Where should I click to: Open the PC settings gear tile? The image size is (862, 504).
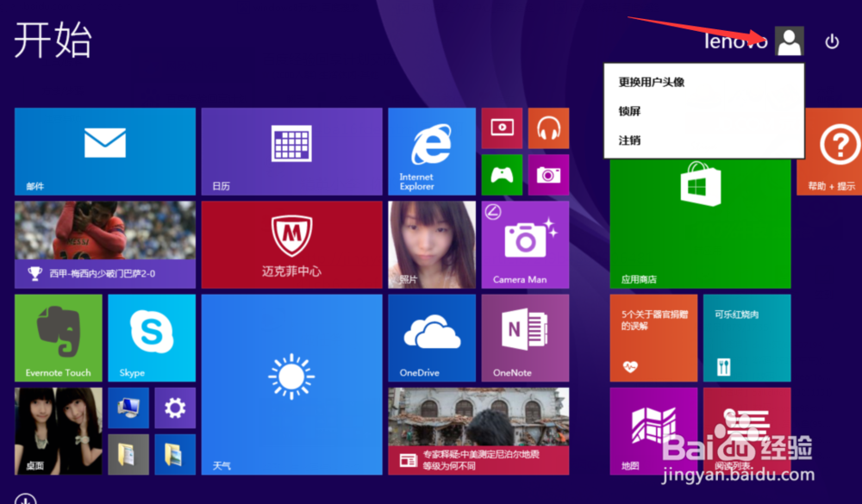[x=175, y=408]
